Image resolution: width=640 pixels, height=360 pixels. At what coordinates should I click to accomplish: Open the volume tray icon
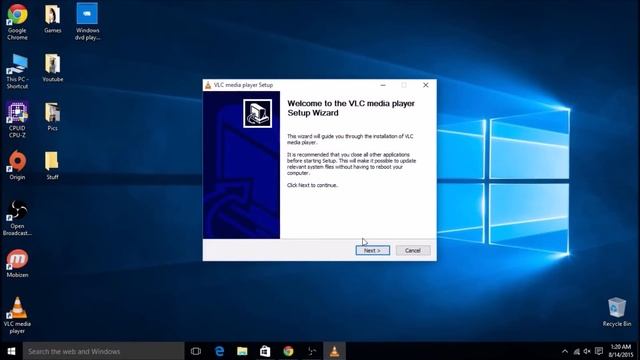[x=587, y=351]
